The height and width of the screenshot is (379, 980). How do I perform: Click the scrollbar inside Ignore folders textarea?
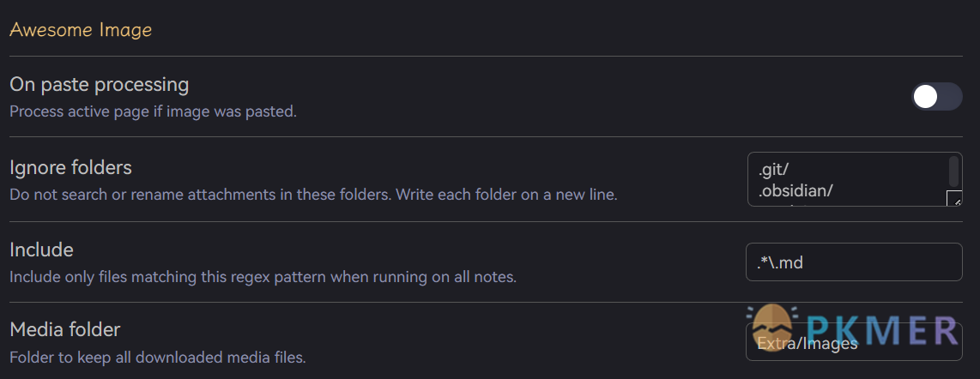[x=953, y=171]
